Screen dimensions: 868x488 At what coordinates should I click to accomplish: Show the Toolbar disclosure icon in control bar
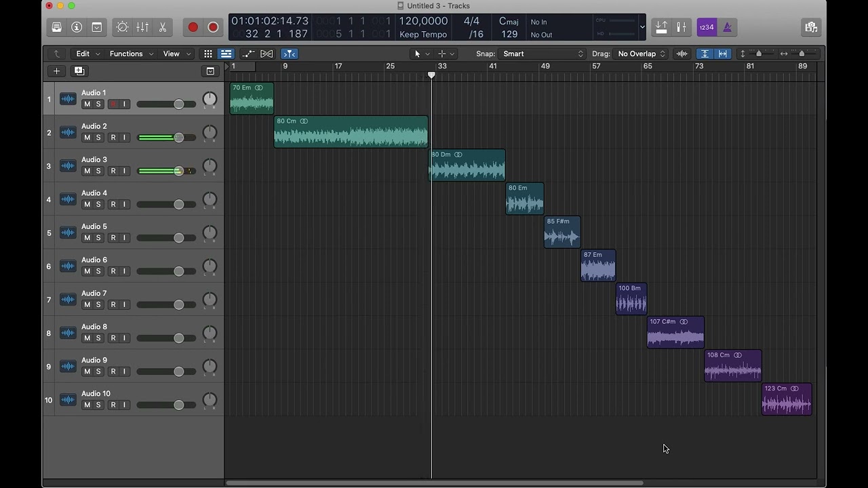(97, 27)
